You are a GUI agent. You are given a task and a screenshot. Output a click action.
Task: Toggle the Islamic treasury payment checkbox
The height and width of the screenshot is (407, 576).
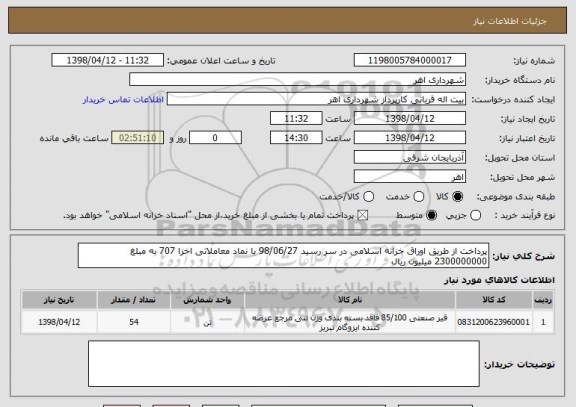click(x=363, y=216)
